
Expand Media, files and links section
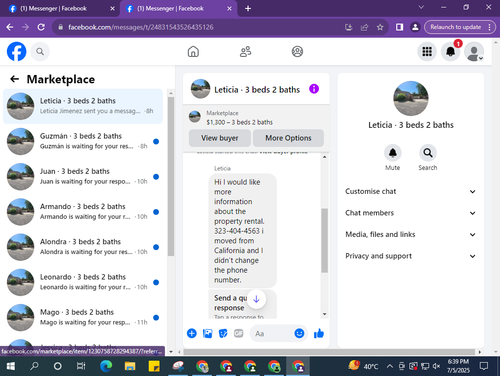pyautogui.click(x=410, y=234)
